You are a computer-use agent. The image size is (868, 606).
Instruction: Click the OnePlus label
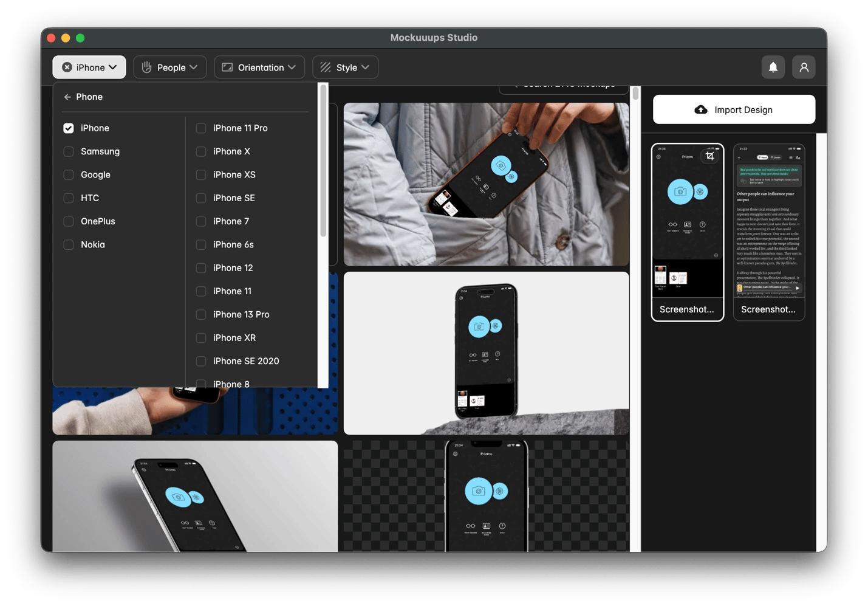98,221
